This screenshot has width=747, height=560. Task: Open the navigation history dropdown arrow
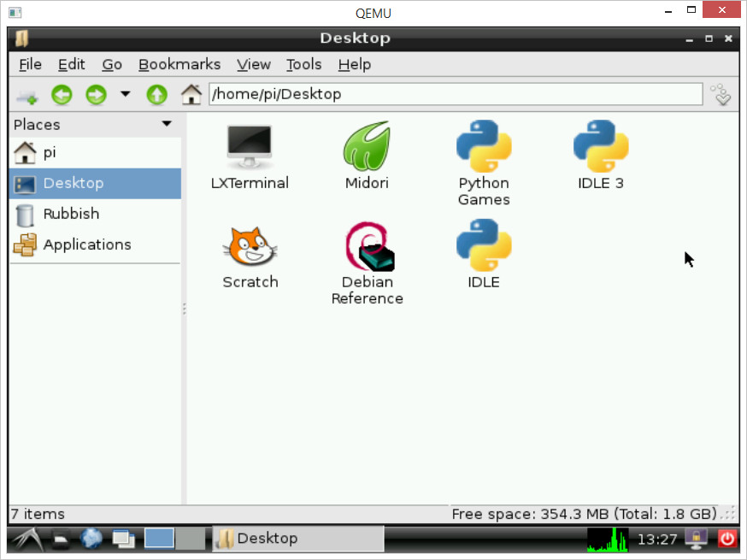click(x=126, y=94)
